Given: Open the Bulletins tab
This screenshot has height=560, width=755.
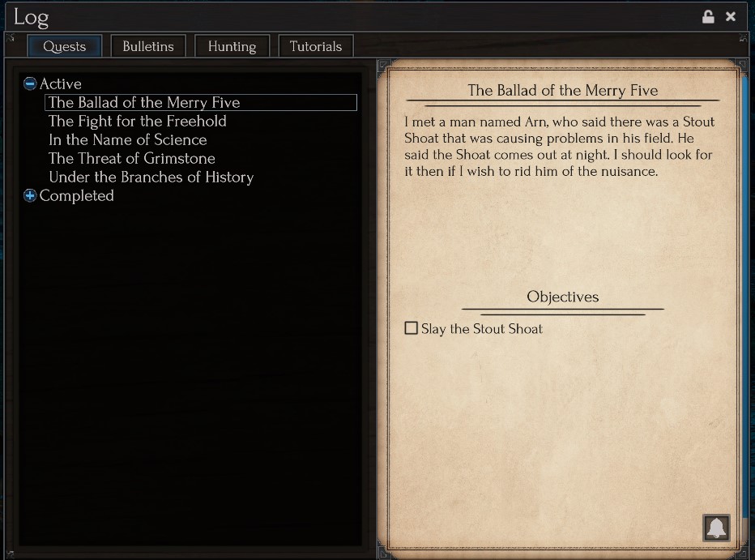Looking at the screenshot, I should tap(148, 46).
